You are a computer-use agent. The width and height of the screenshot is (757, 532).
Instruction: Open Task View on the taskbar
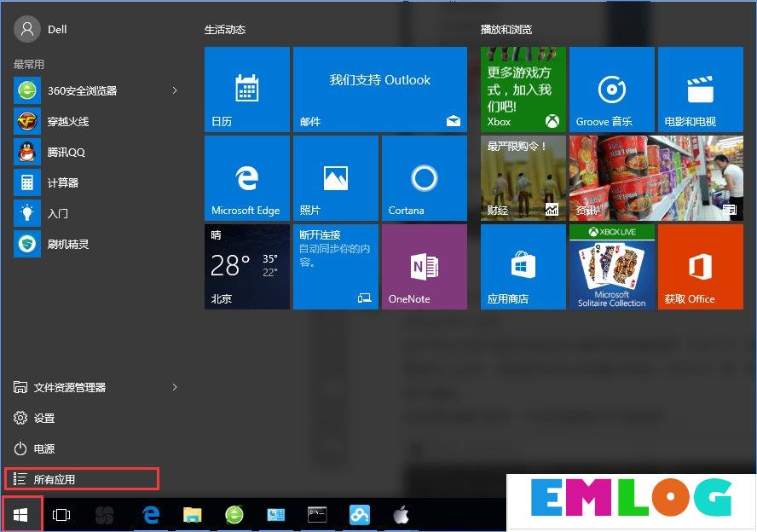(x=61, y=515)
